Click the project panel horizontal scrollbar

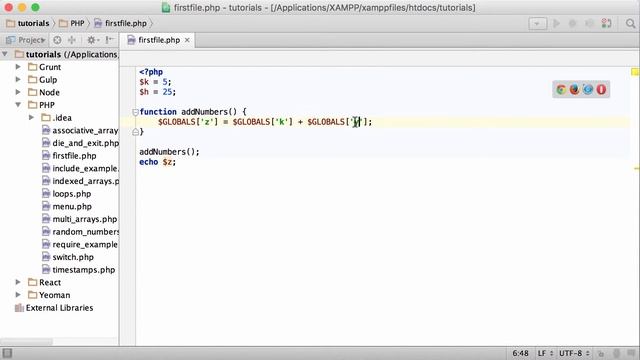(x=27, y=341)
